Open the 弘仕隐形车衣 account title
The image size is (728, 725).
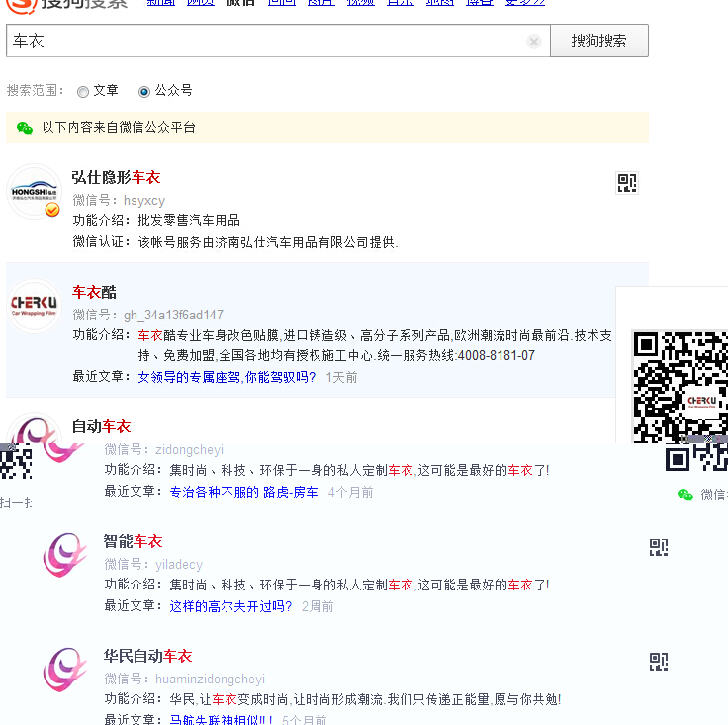click(x=116, y=177)
